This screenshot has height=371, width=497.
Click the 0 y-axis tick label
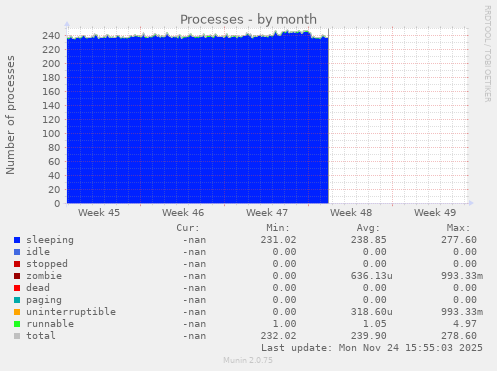(57, 203)
